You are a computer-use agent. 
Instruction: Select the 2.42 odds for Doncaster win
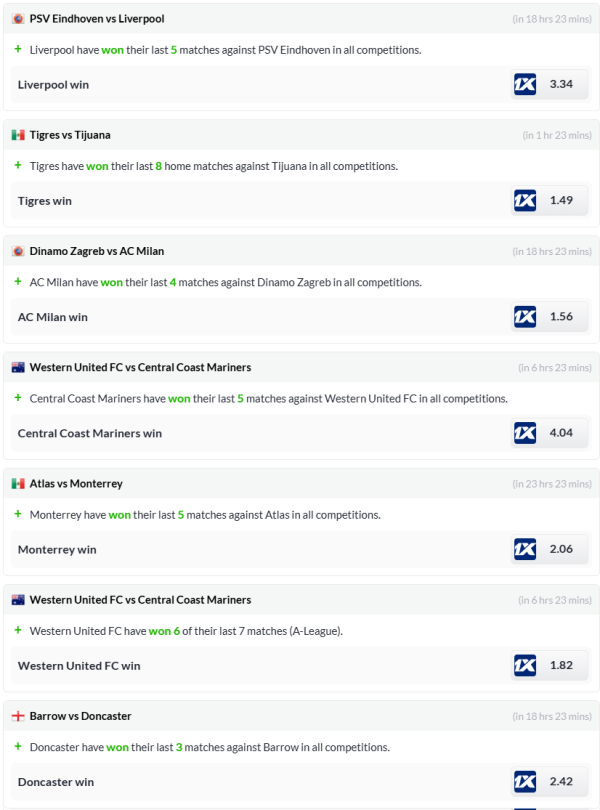coord(561,780)
